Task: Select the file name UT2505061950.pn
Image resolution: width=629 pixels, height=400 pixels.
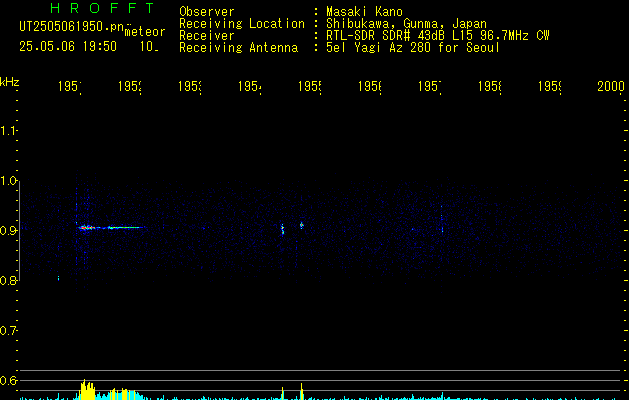Action: point(71,26)
